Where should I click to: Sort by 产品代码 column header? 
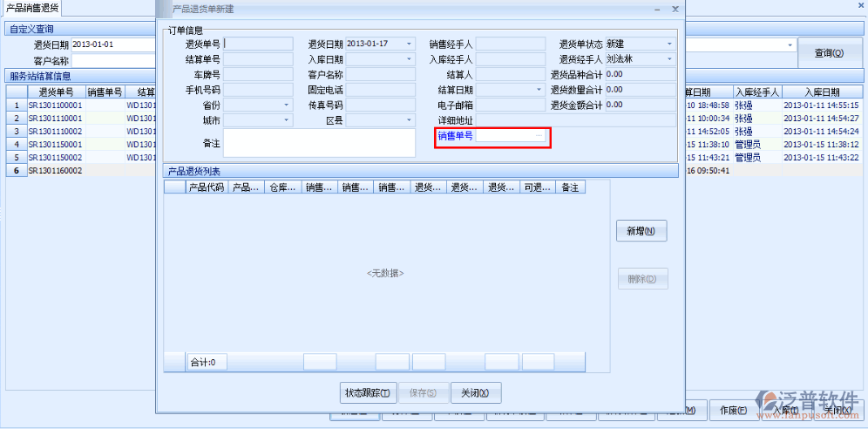click(x=207, y=187)
